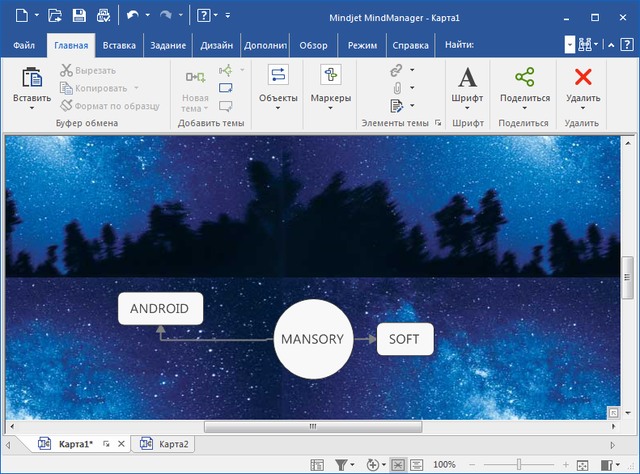
Task: Expand the Topic Elements group dialog launcher
Action: click(x=439, y=123)
